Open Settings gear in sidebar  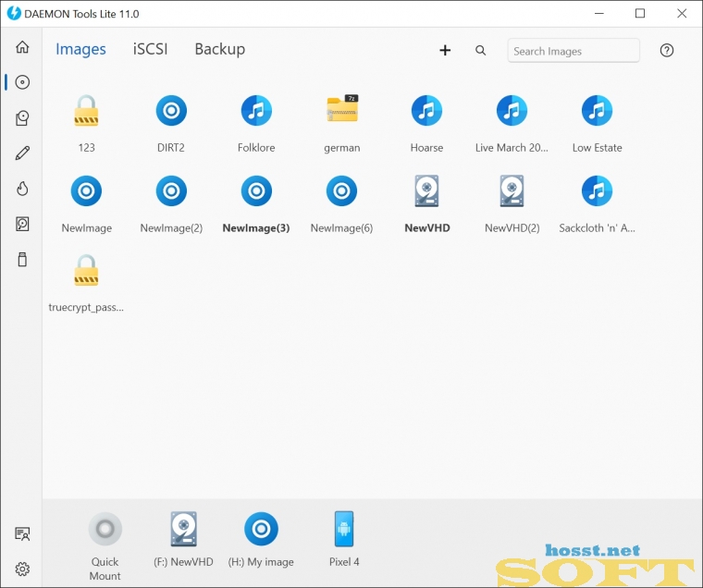(22, 569)
